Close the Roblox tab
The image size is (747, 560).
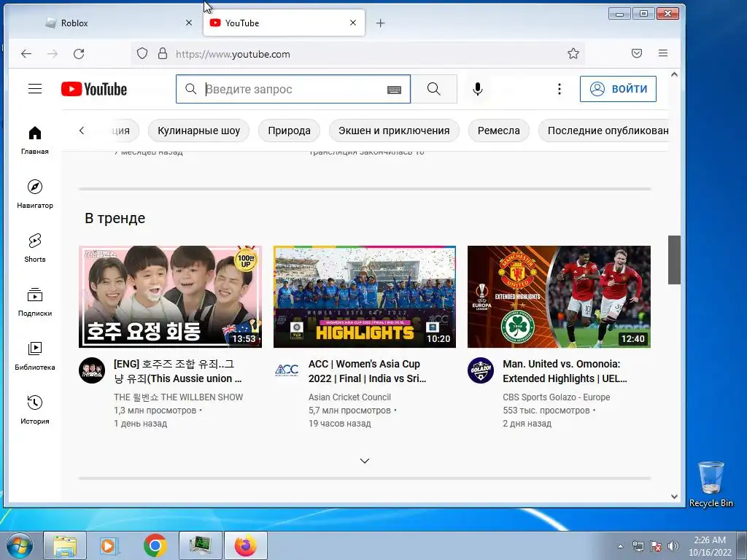pyautogui.click(x=189, y=23)
